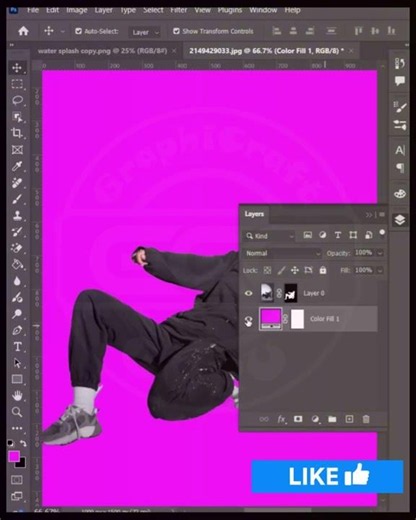The width and height of the screenshot is (416, 520).
Task: Toggle visibility of Color Fill 1 layer
Action: [249, 321]
